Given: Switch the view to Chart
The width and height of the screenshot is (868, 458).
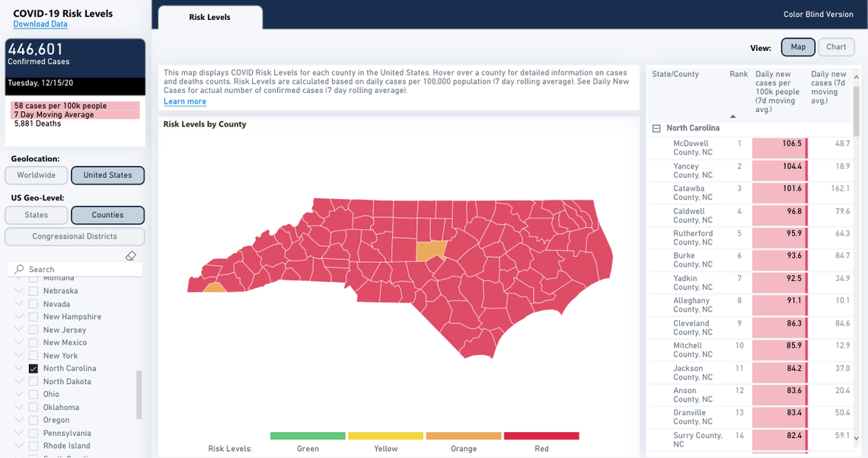Looking at the screenshot, I should click(x=835, y=46).
